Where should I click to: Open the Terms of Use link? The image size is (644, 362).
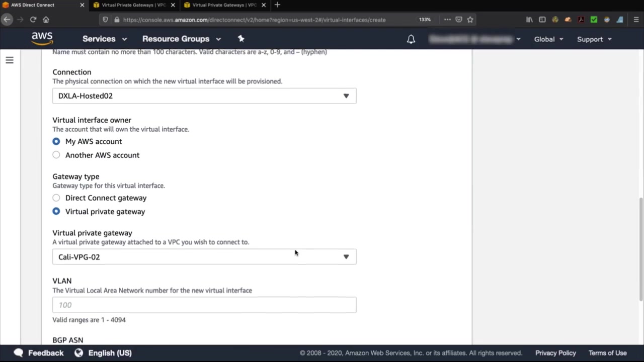click(x=608, y=353)
